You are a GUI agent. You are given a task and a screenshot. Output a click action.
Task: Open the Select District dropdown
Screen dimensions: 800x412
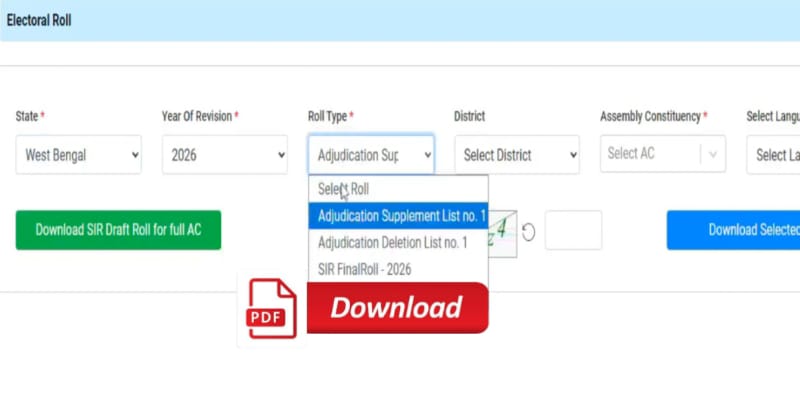click(x=517, y=155)
